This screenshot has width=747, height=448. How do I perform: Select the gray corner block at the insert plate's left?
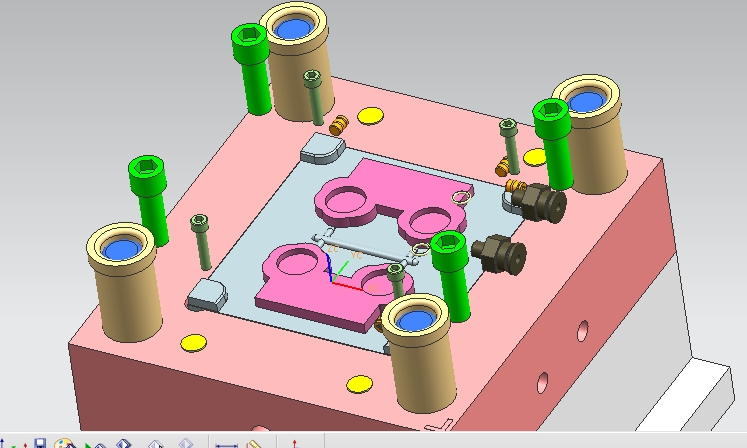click(207, 295)
